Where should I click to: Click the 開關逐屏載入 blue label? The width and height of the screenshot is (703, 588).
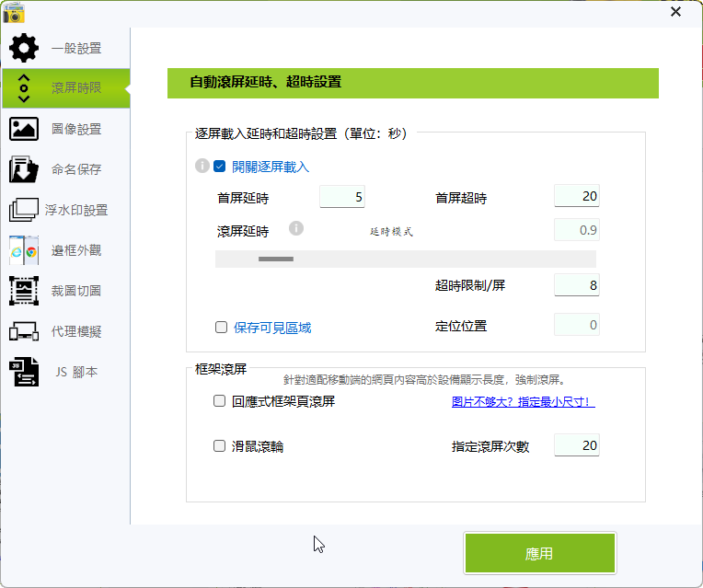click(271, 167)
